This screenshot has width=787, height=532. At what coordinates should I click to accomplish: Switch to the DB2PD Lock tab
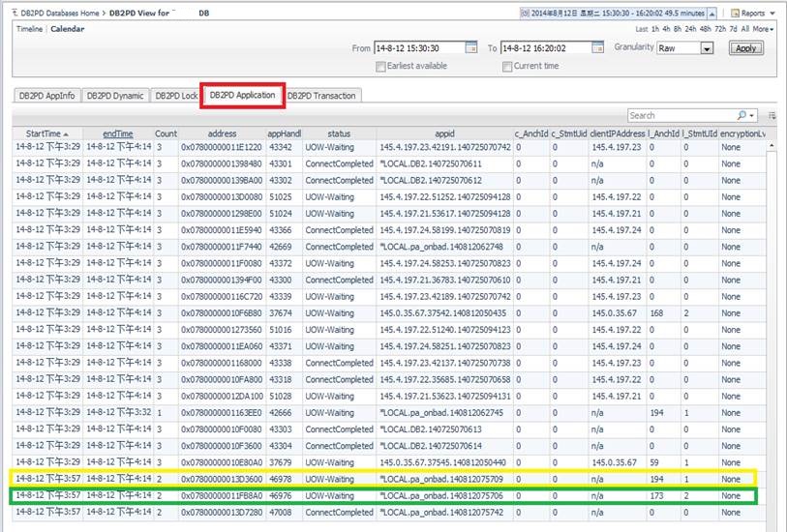point(176,95)
